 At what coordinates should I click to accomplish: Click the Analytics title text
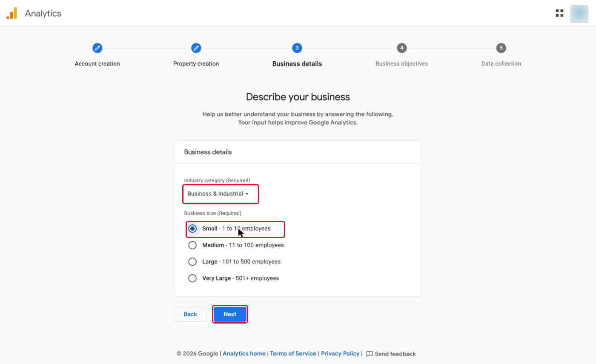point(43,13)
